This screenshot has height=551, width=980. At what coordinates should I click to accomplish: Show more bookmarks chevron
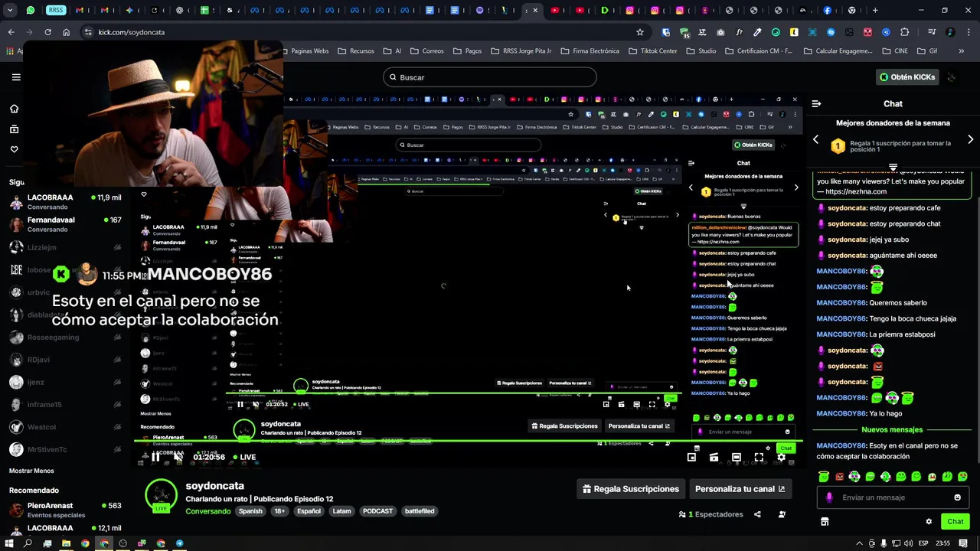pyautogui.click(x=962, y=51)
